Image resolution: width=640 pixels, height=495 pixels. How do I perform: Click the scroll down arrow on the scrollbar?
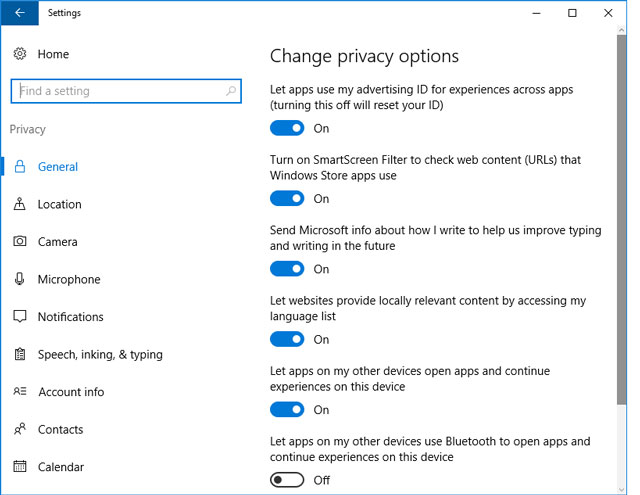coord(621,489)
